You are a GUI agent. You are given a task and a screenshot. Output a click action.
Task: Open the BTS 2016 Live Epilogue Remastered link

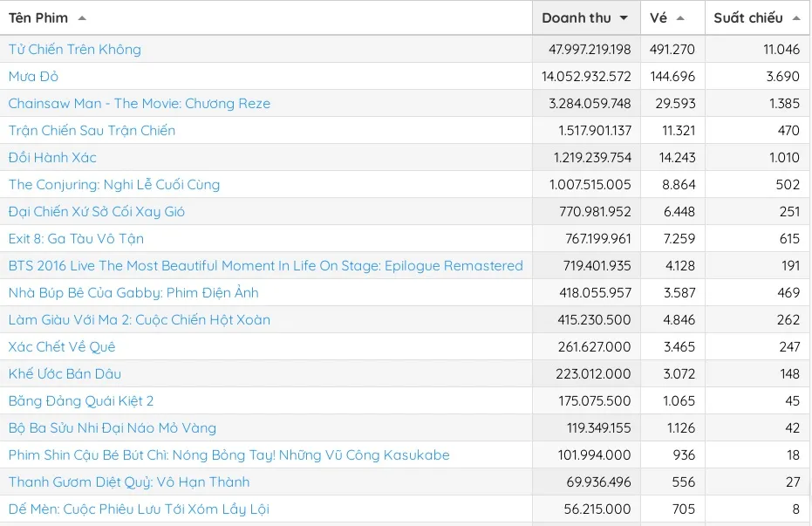point(265,266)
